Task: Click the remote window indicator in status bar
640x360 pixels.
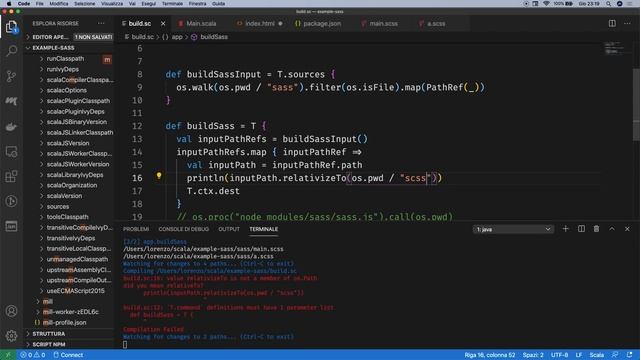Action: pos(8,355)
